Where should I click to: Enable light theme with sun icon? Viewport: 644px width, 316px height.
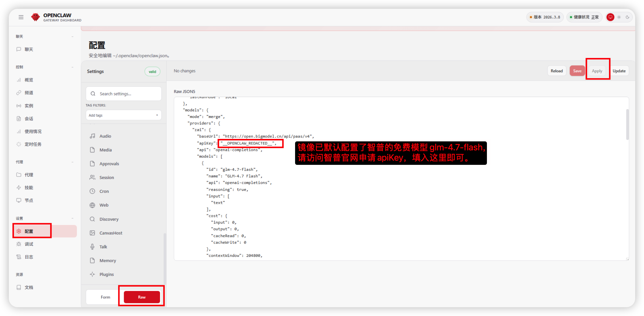(x=619, y=17)
